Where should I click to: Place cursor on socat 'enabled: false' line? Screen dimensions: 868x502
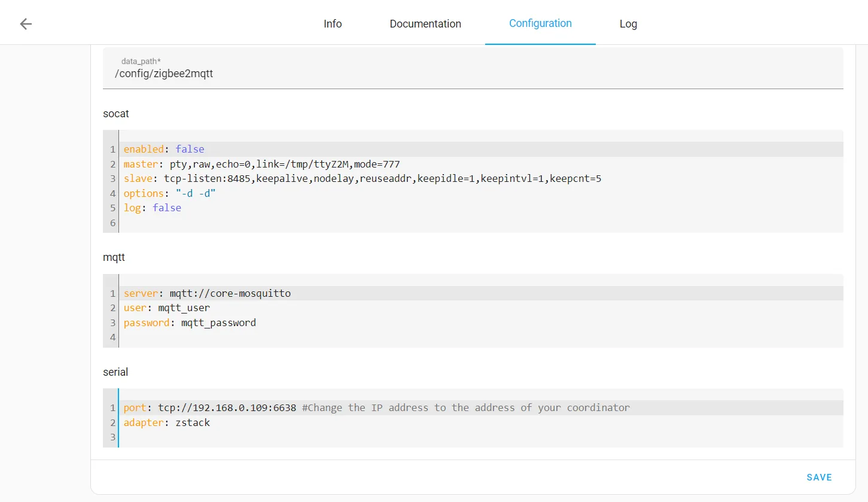[164, 149]
